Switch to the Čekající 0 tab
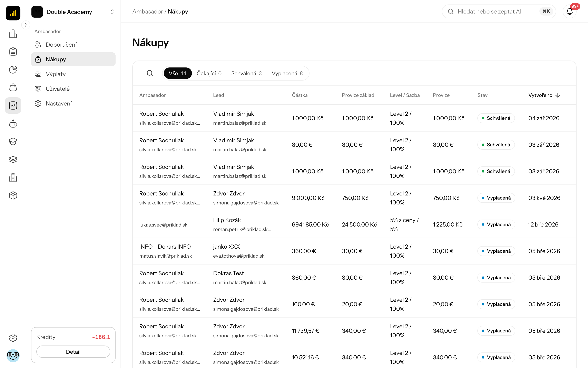This screenshot has height=368, width=588. point(209,73)
